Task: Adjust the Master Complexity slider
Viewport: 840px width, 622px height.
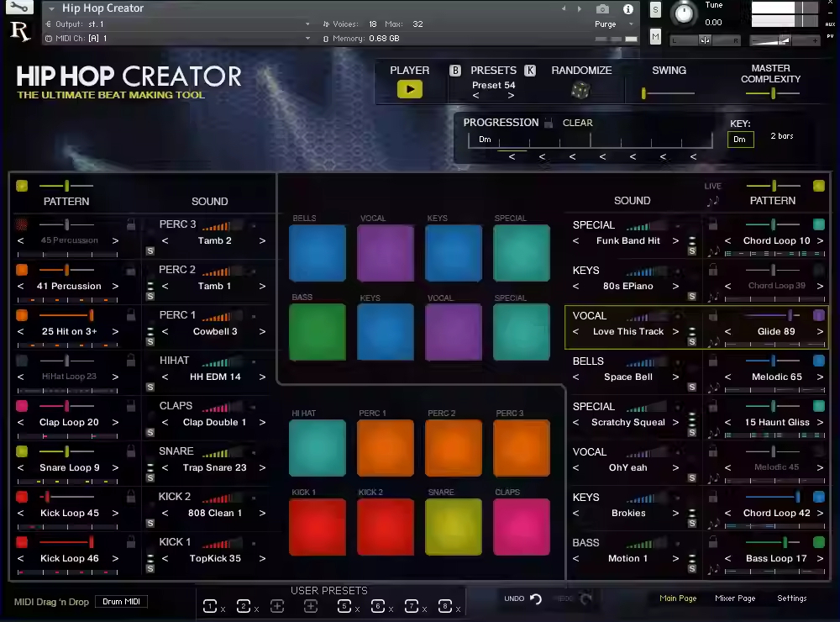Action: (773, 93)
